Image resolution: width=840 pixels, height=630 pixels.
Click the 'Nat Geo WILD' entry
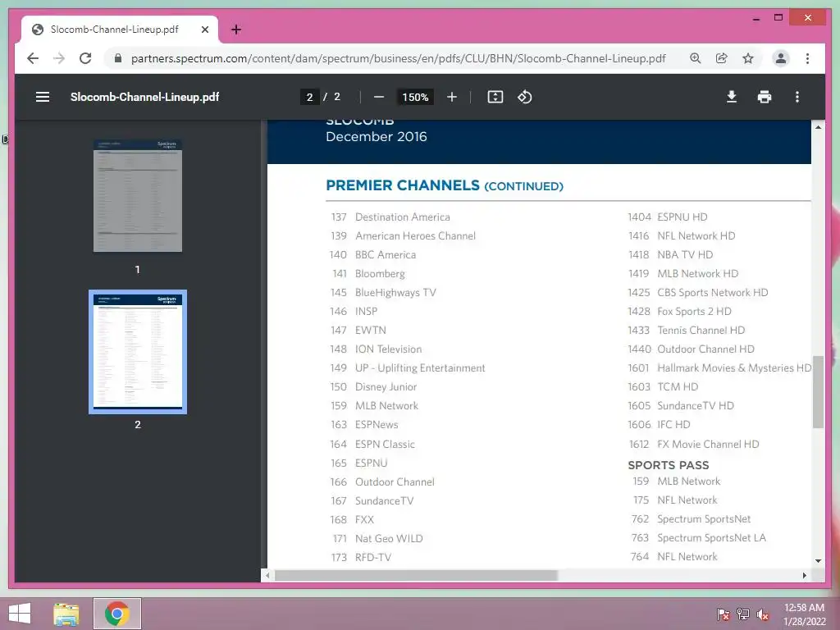tap(389, 538)
